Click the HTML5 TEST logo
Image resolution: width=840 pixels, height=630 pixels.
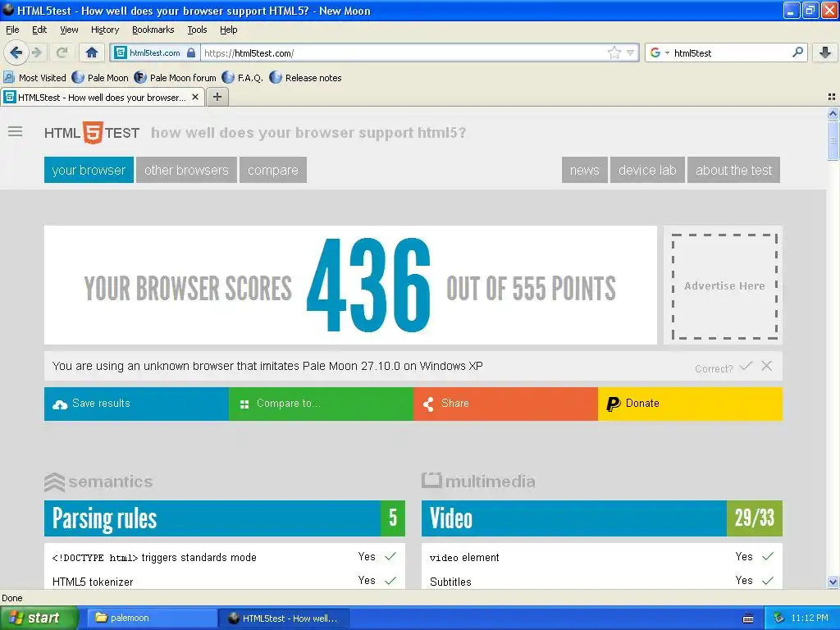(x=92, y=133)
